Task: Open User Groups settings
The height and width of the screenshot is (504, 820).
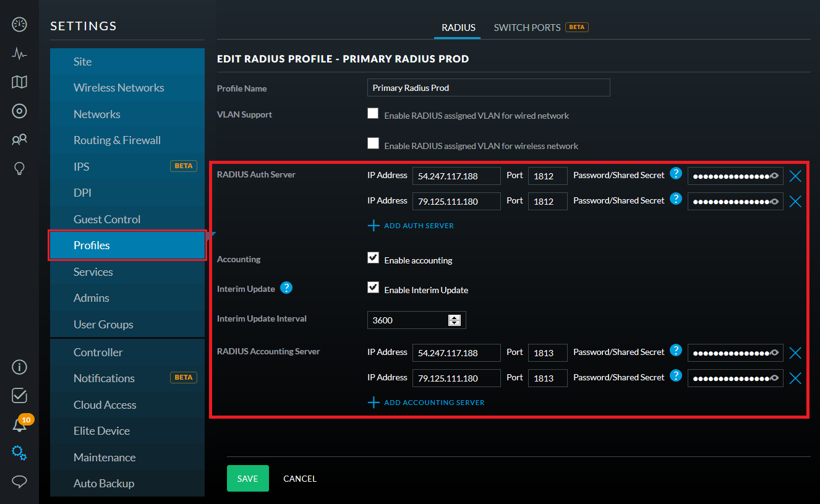Action: click(127, 324)
